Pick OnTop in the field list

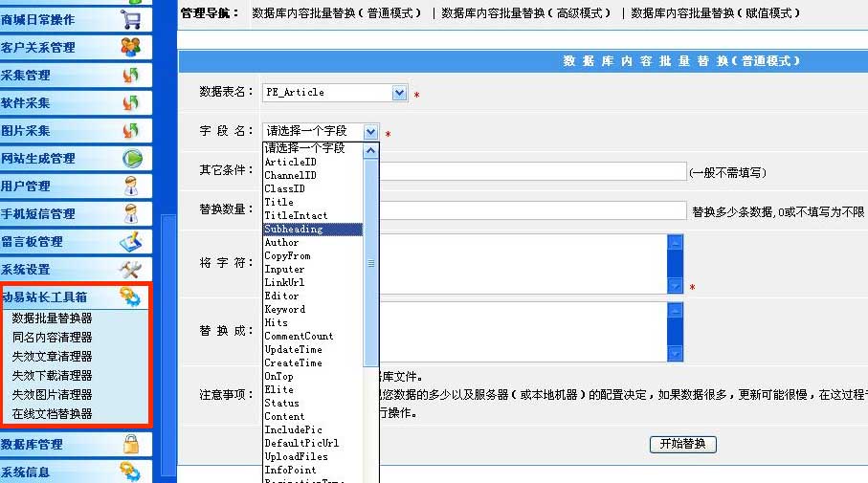[x=313, y=376]
